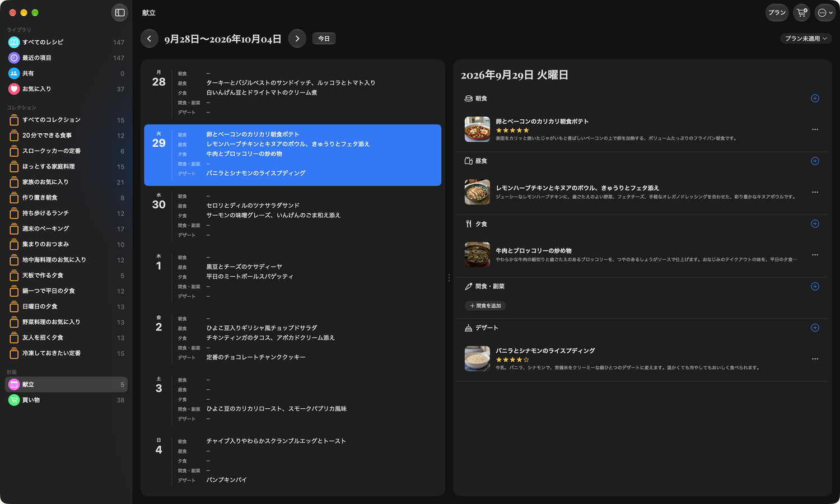Select すべてのレシピ in the sidebar
The width and height of the screenshot is (840, 504).
tap(66, 43)
